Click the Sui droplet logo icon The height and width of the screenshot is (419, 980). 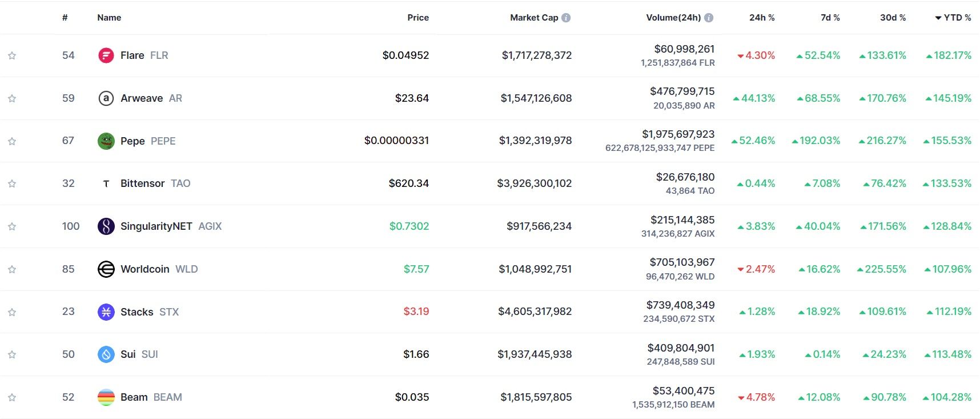pos(106,354)
